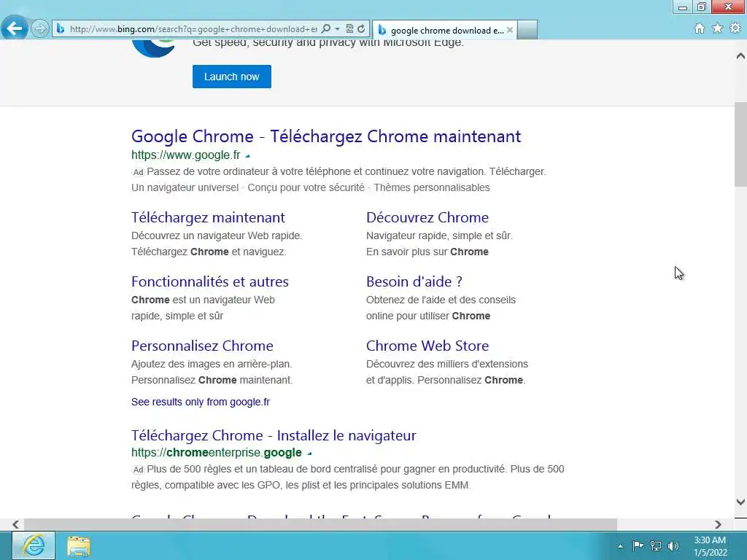Click 'See results only from google.fr'
The height and width of the screenshot is (560, 747).
200,402
